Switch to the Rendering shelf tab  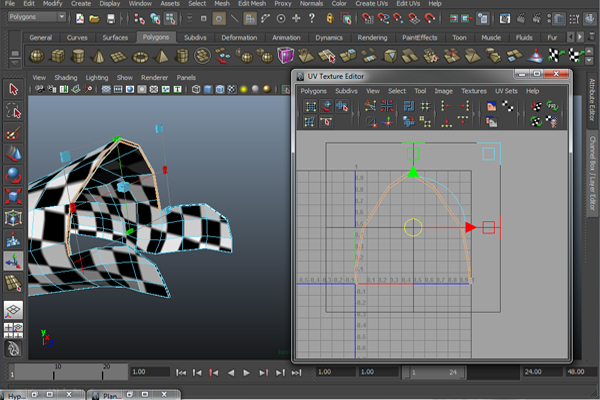click(372, 38)
